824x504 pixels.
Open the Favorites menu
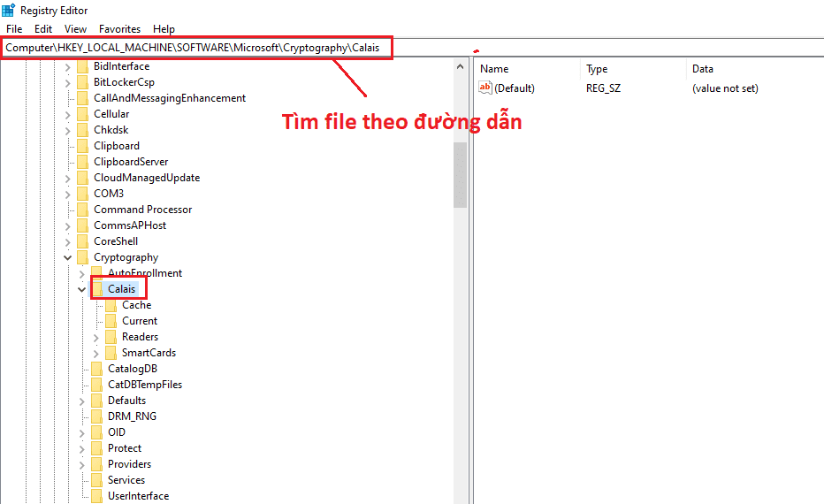(120, 29)
